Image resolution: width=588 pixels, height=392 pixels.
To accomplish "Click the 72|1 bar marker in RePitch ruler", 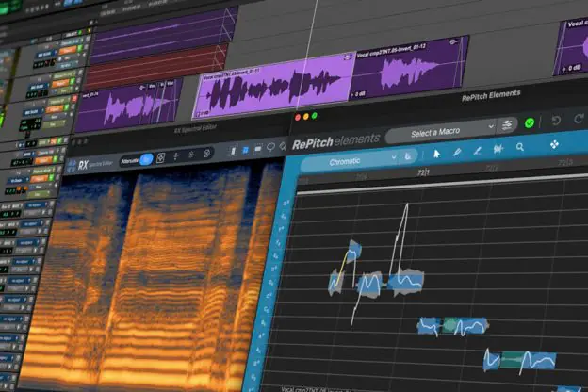I will tap(423, 172).
